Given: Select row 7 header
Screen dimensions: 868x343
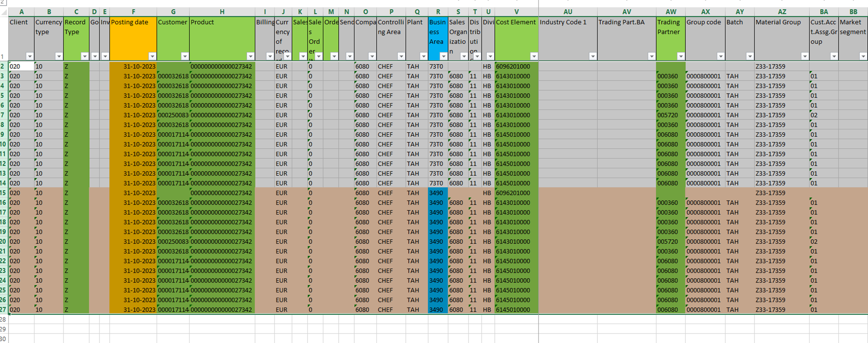Looking at the screenshot, I should tap(3, 115).
